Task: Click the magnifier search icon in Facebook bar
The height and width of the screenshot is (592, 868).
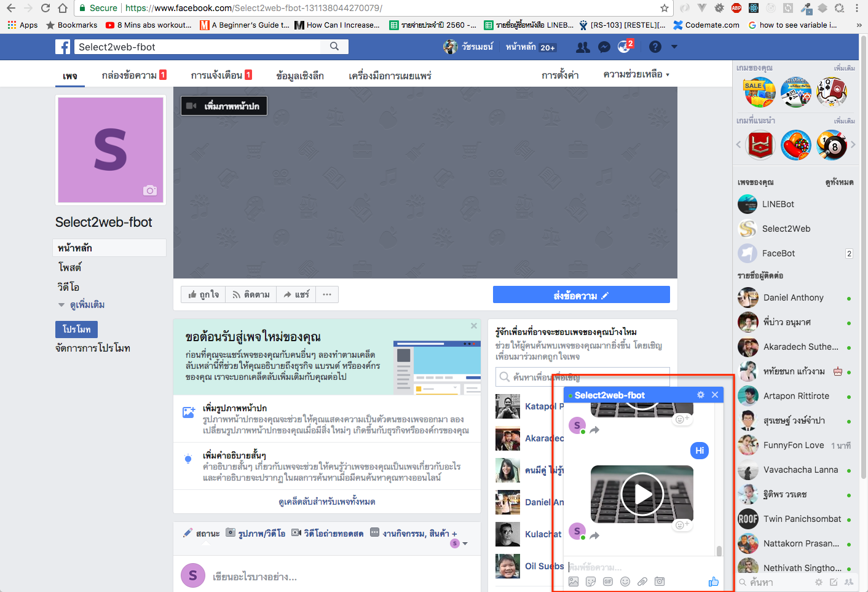Action: (334, 47)
